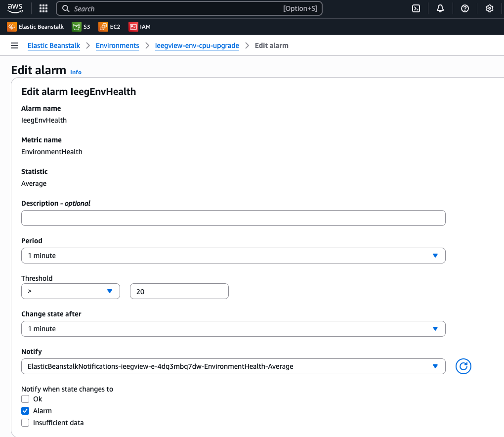Open the Change state after dropdown
The image size is (504, 437).
(x=233, y=329)
